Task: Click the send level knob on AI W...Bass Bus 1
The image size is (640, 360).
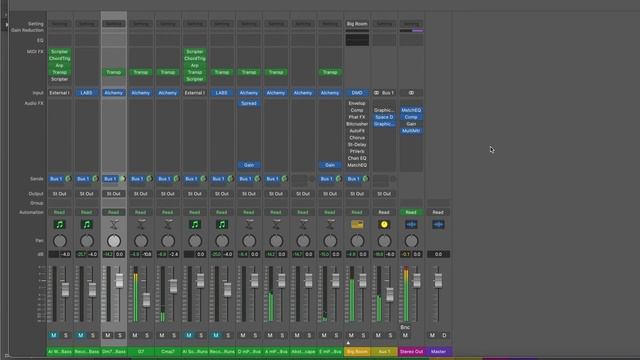Action: click(x=68, y=179)
